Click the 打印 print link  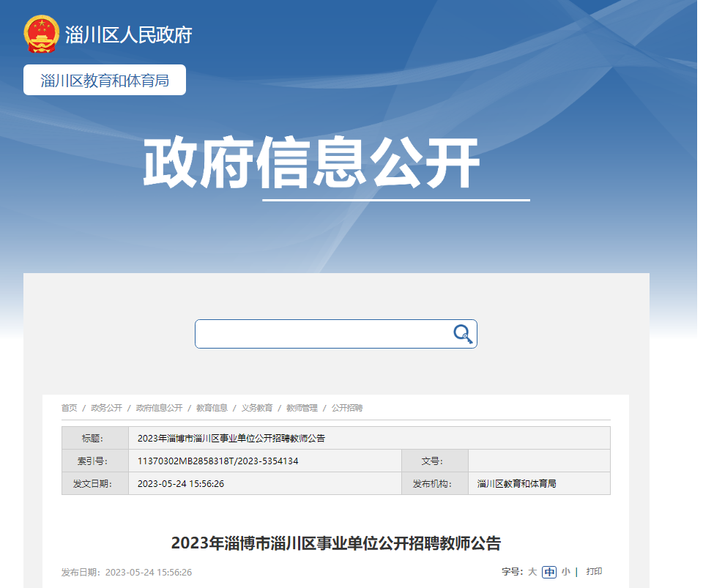tap(594, 571)
